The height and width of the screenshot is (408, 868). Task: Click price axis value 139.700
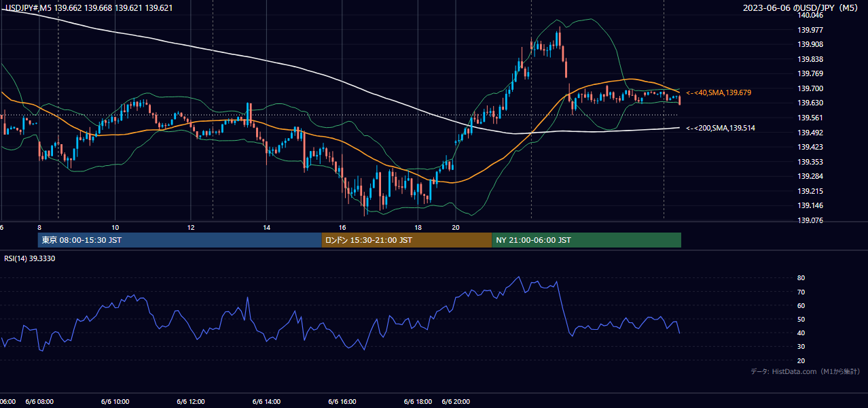point(810,88)
